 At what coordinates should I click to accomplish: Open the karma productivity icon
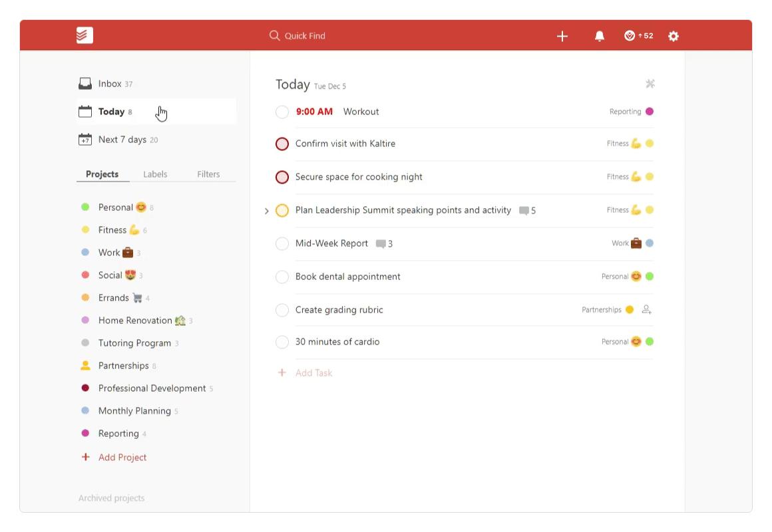[x=630, y=36]
